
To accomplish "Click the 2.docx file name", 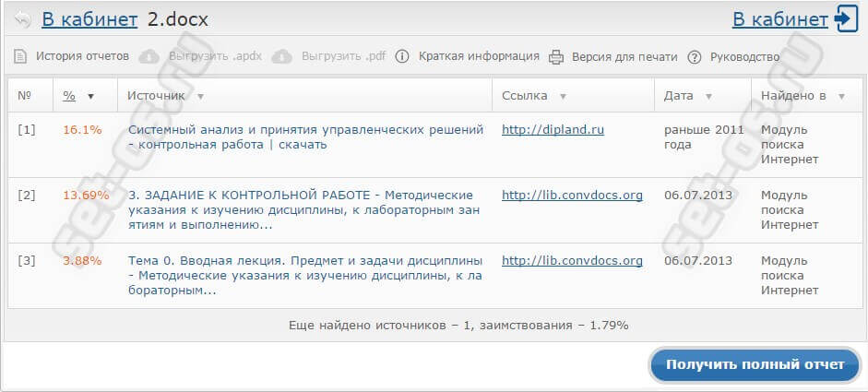I will [178, 20].
